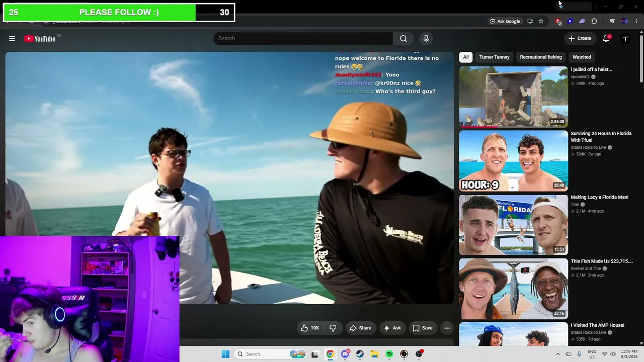Open Task View on the taskbar

pos(315,354)
